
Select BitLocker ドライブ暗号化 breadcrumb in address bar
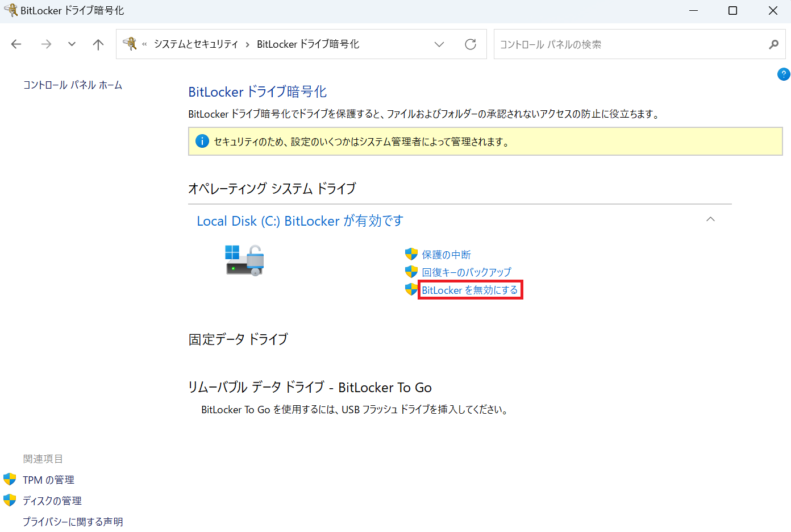click(x=308, y=44)
